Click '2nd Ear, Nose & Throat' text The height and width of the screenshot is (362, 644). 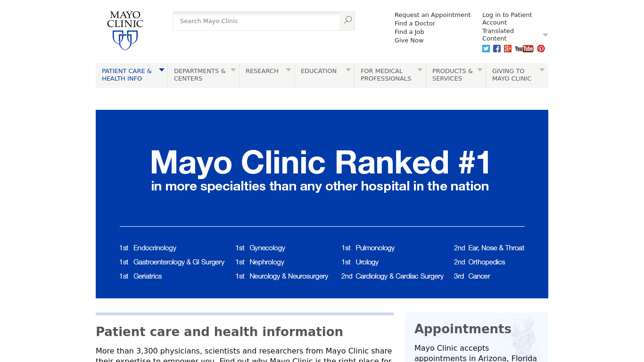point(489,248)
